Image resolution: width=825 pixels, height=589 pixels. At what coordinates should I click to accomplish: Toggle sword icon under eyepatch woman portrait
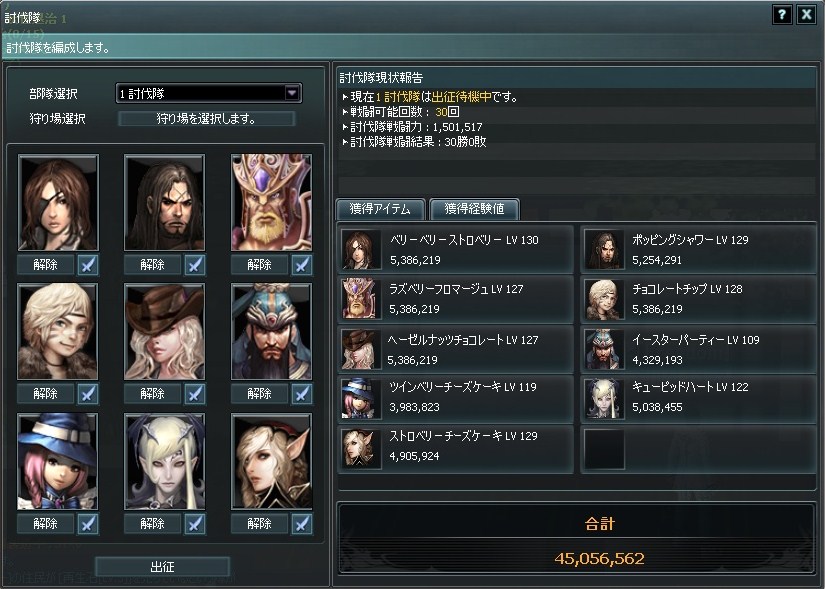(88, 265)
